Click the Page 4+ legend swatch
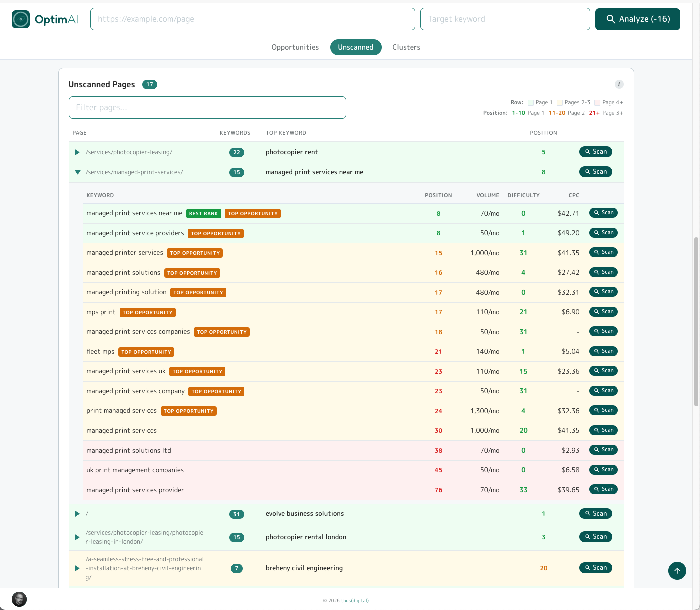 coord(597,103)
